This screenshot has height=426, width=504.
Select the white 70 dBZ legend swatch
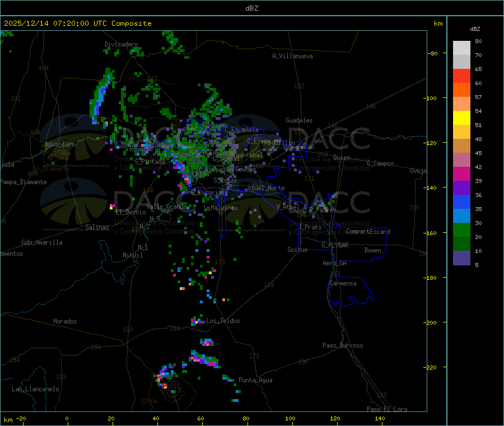461,48
